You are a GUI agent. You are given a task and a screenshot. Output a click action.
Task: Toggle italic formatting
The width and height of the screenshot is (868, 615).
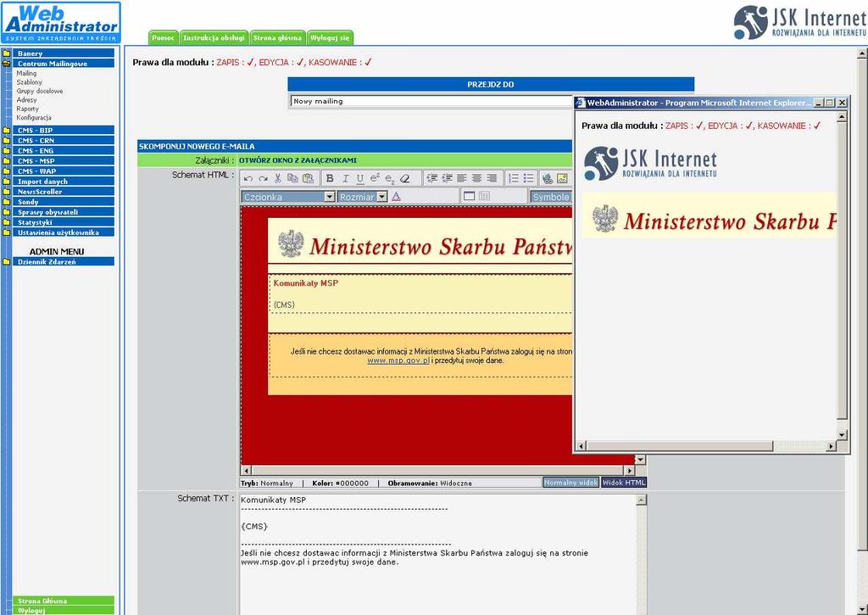pos(345,178)
